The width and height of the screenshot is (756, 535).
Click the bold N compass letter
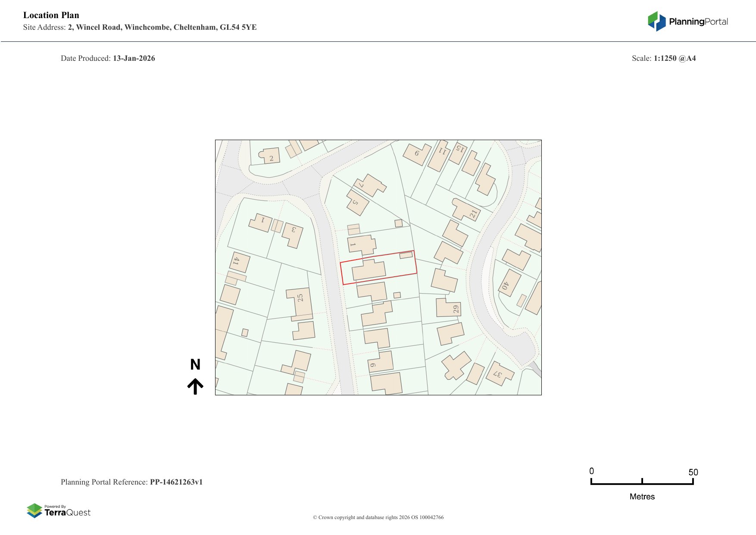(196, 365)
